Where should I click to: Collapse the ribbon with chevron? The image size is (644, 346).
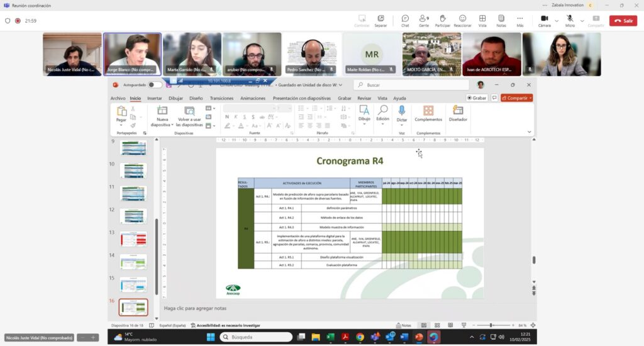[x=529, y=132]
